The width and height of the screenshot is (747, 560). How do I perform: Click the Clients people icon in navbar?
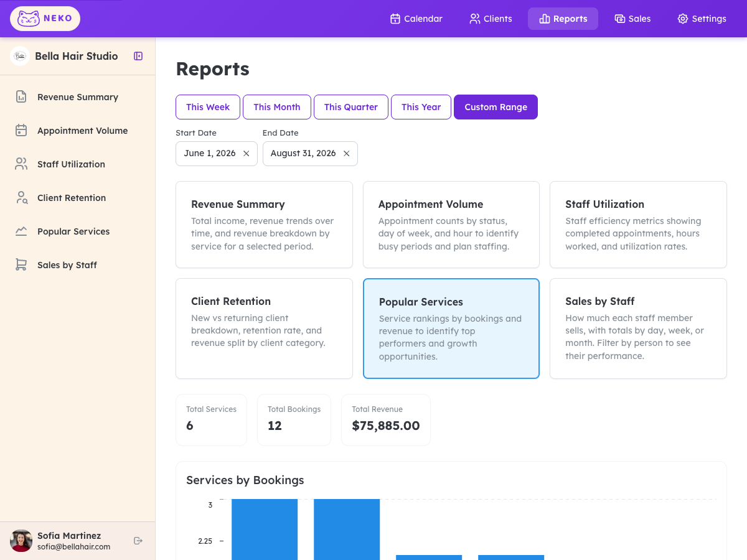coord(475,19)
